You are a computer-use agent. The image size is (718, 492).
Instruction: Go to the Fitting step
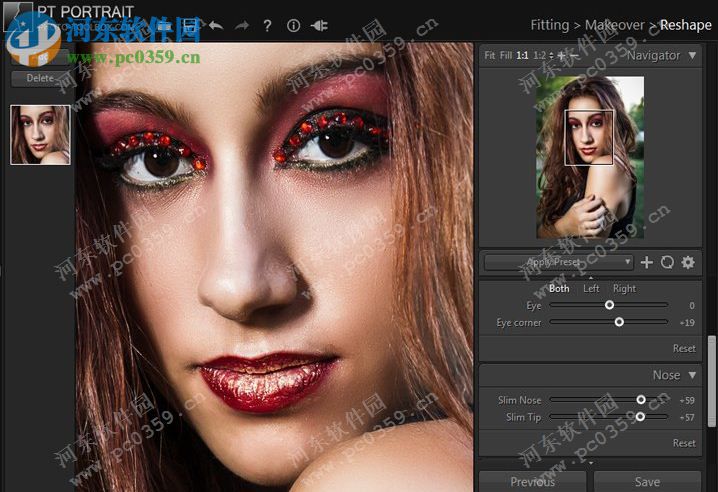[549, 25]
